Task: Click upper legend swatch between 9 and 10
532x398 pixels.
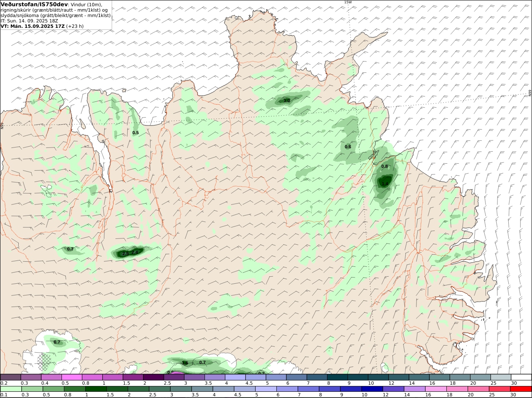Action: (x=358, y=377)
